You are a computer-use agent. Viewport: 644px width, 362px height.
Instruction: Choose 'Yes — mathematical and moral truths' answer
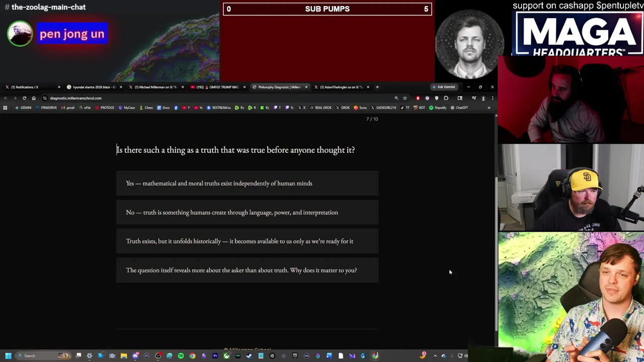coord(247,184)
